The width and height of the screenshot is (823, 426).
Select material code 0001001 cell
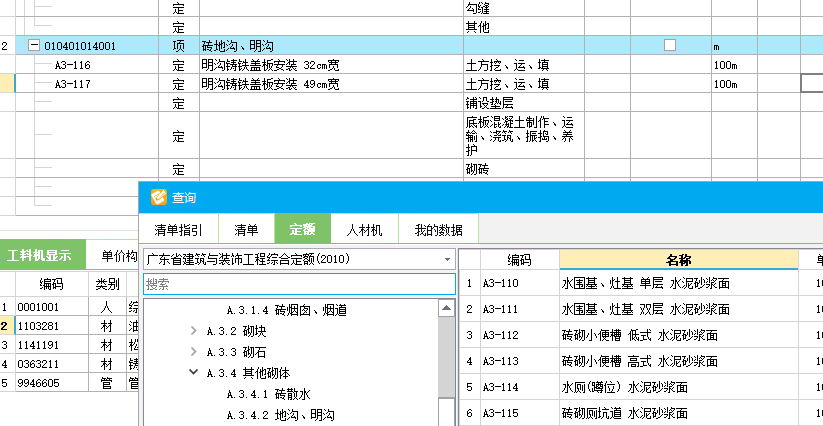52,307
